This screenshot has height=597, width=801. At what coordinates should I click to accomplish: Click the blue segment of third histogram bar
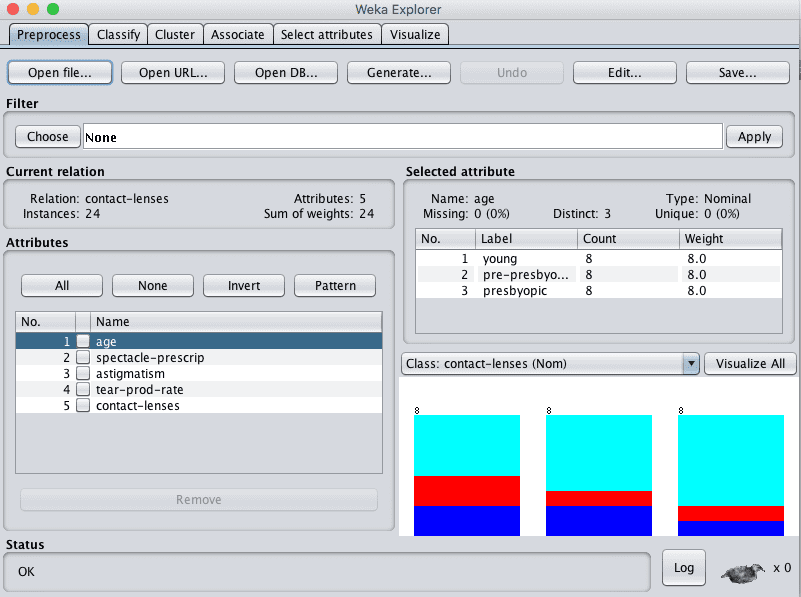(x=731, y=528)
